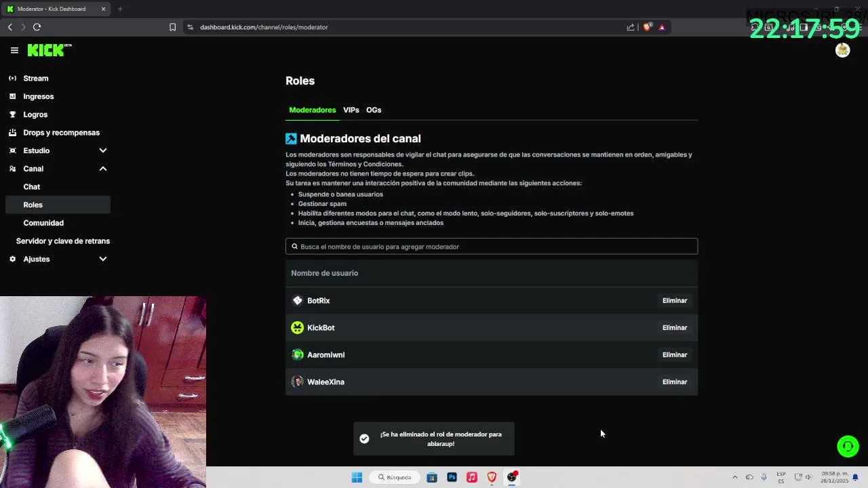Click the Aaromiwni username
868x488 pixels.
click(x=326, y=354)
